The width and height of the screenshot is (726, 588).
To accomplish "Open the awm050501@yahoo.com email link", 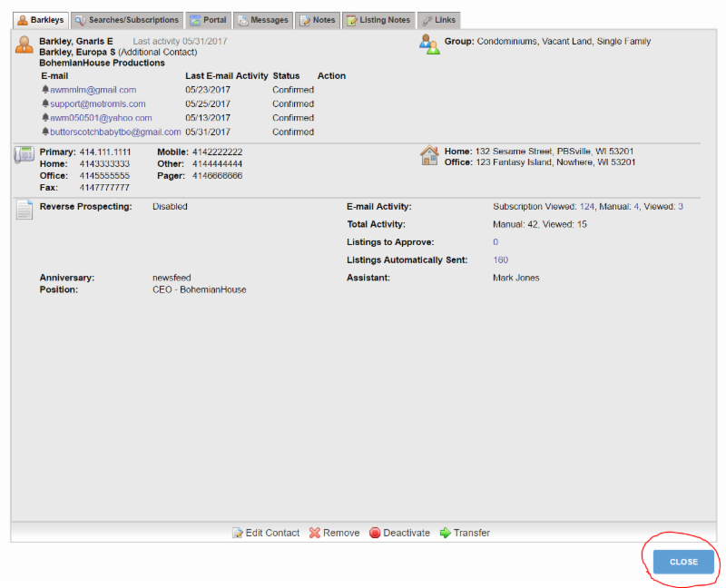I will pos(101,118).
